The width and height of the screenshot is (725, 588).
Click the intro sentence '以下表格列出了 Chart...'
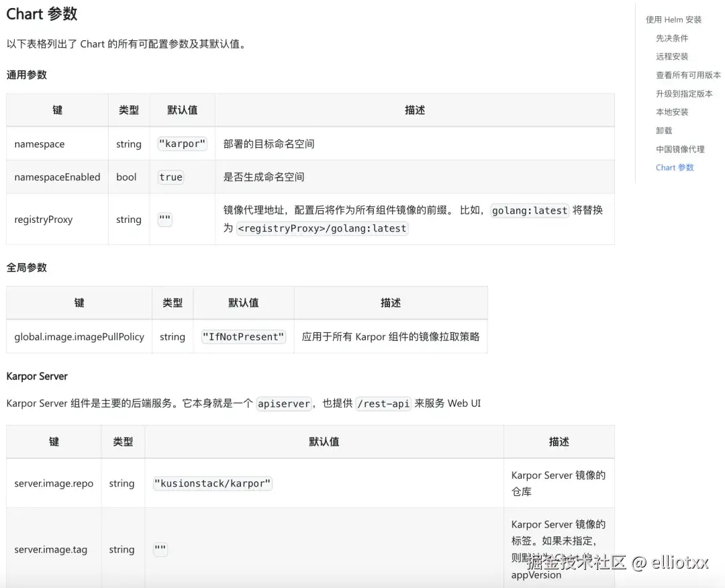click(128, 44)
